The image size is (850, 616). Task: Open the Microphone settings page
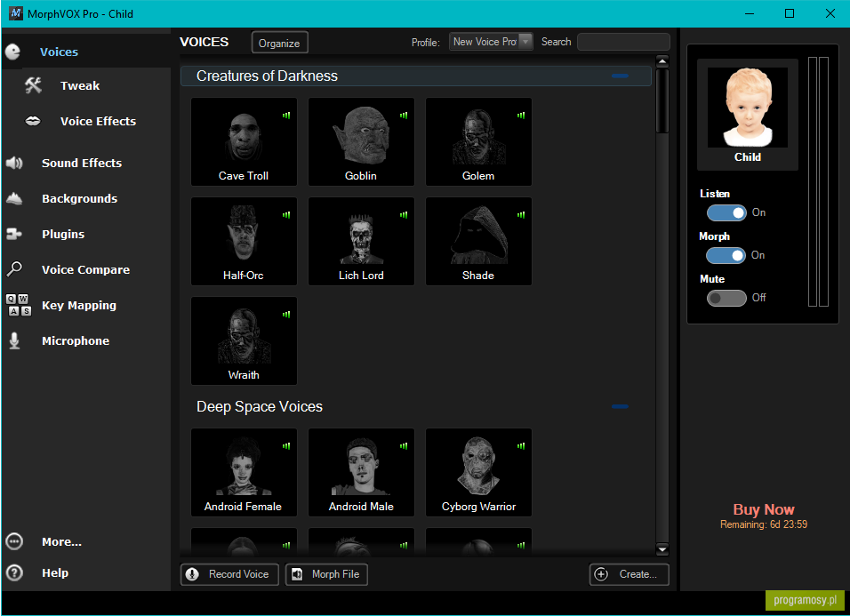click(76, 340)
